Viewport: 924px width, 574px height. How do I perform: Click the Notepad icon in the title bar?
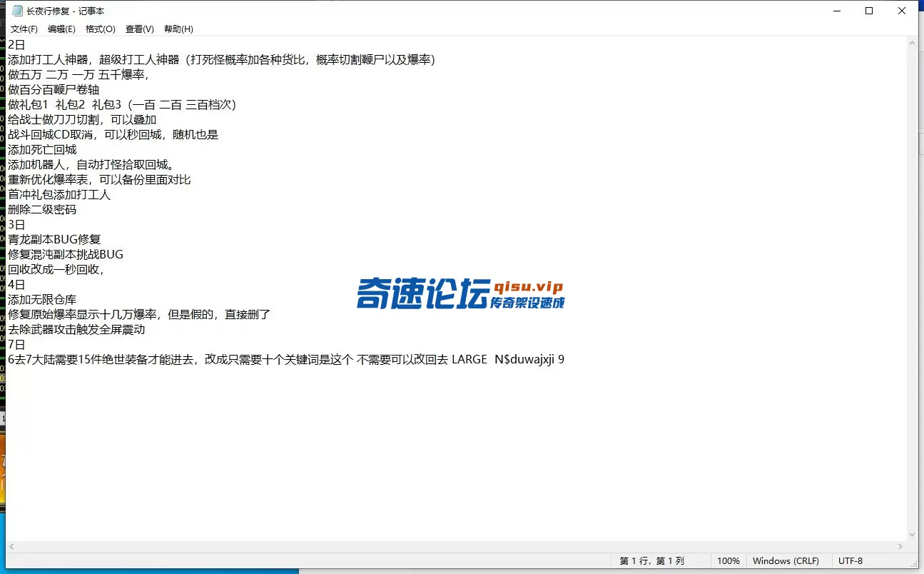(17, 11)
